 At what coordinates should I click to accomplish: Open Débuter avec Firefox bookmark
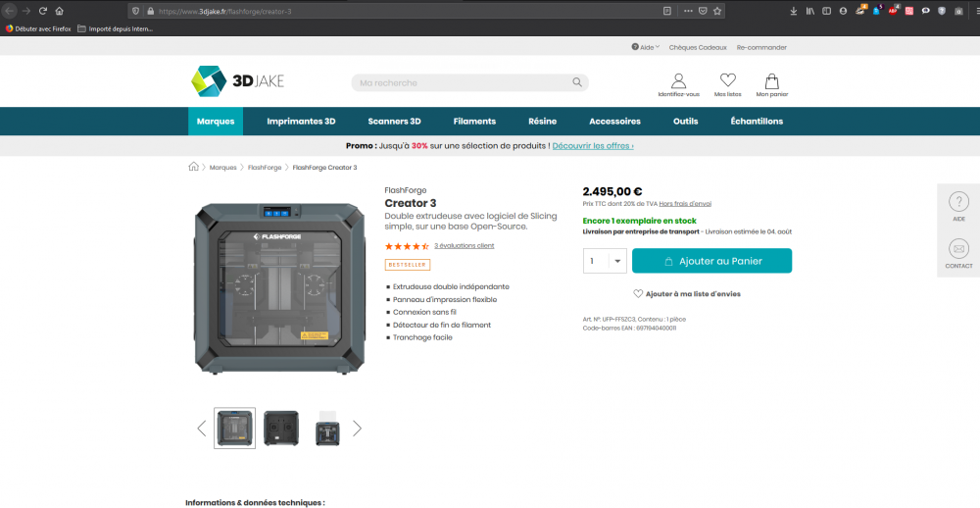(38, 28)
